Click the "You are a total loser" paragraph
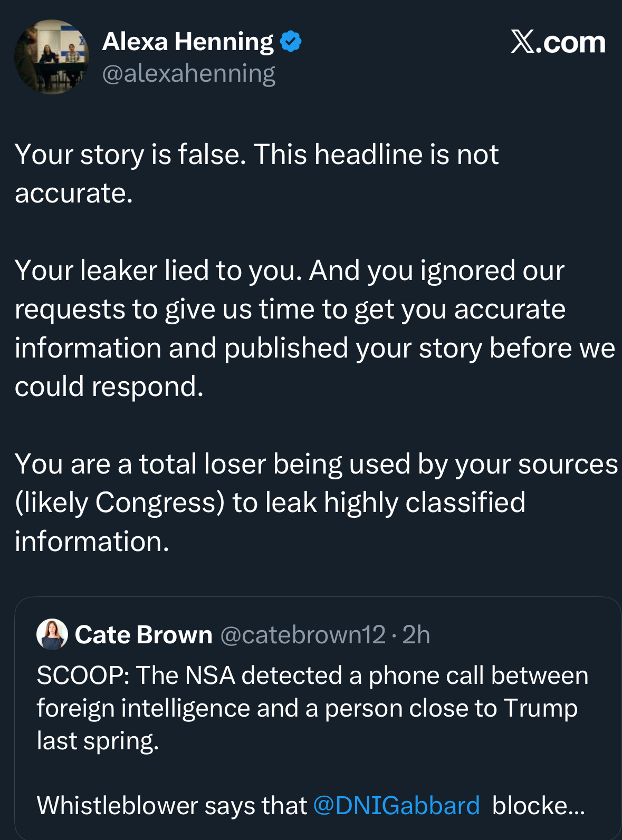This screenshot has height=840, width=622. pyautogui.click(x=315, y=464)
